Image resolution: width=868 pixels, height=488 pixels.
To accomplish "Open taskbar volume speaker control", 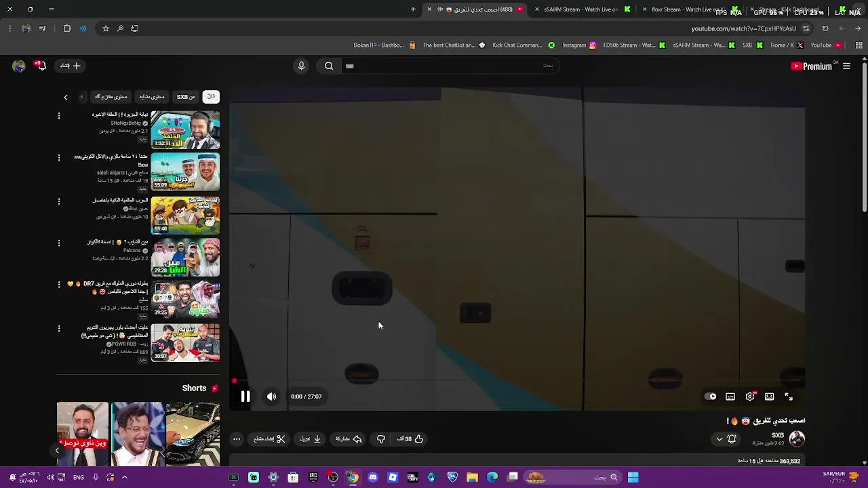I will click(x=50, y=478).
